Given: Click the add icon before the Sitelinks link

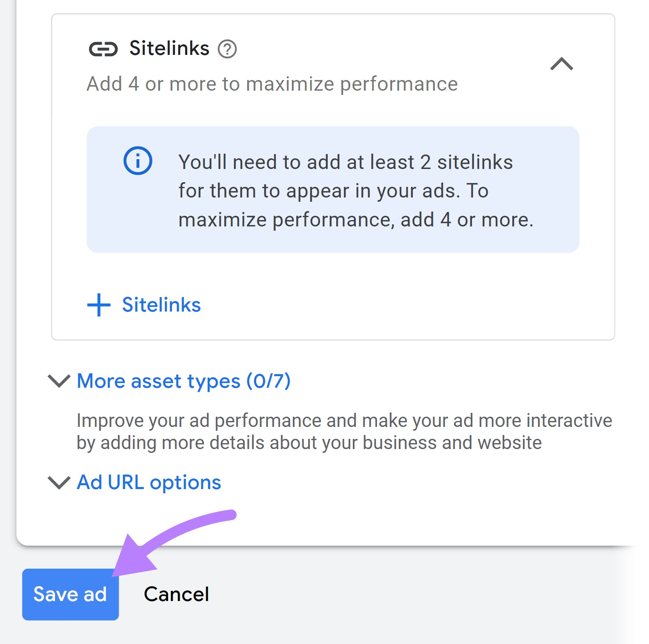Looking at the screenshot, I should point(98,305).
